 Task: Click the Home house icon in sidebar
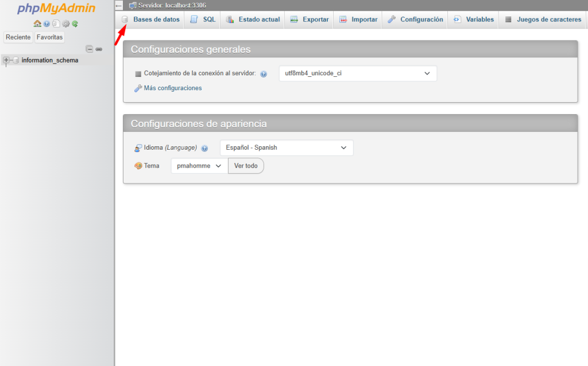37,24
